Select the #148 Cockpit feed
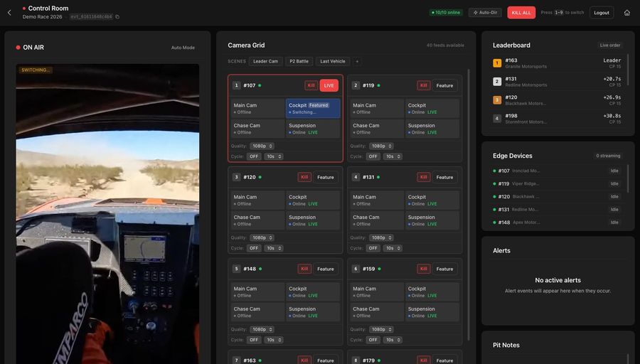640x364 pixels. 313,291
